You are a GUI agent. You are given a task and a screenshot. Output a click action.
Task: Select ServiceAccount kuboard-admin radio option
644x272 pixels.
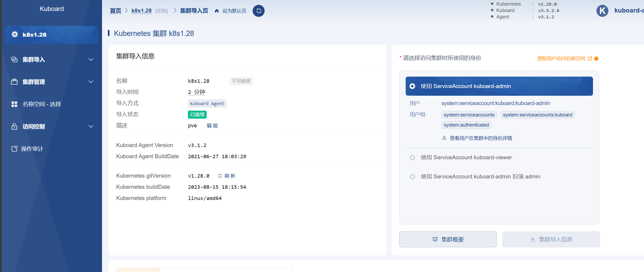(x=412, y=86)
